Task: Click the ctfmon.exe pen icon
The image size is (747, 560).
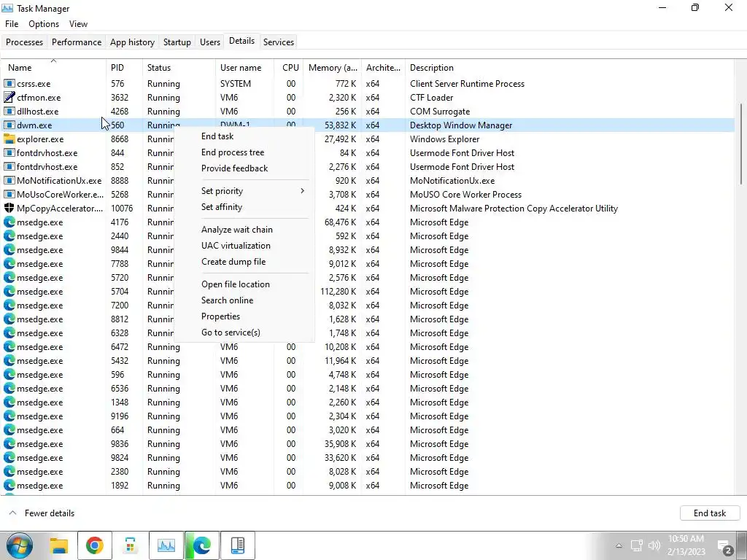Action: [9, 98]
